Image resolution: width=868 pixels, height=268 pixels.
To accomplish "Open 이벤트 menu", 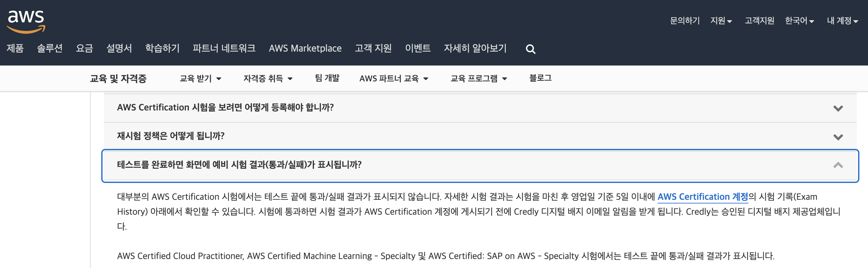I will pos(418,48).
